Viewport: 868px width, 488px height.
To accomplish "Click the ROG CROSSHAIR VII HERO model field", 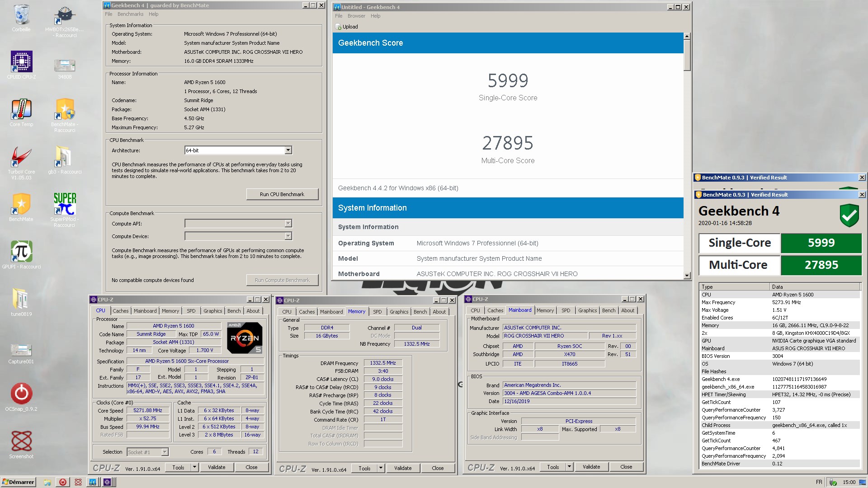I will tap(545, 336).
